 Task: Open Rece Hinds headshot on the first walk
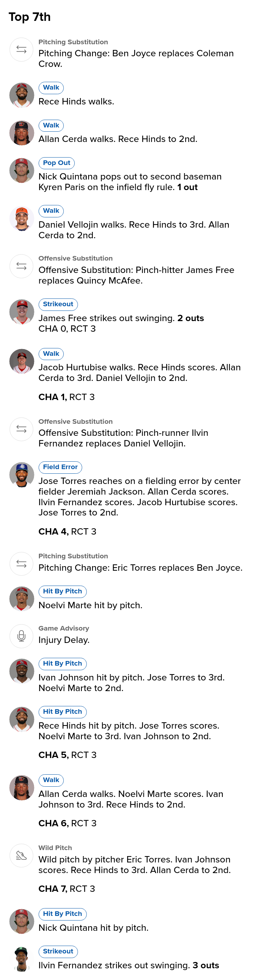click(x=22, y=95)
